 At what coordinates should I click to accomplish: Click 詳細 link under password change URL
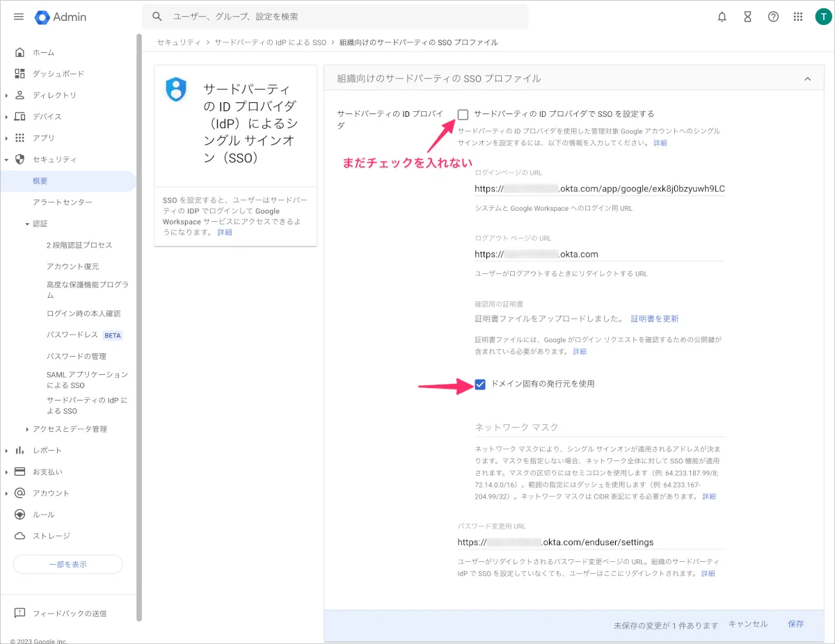click(x=708, y=574)
